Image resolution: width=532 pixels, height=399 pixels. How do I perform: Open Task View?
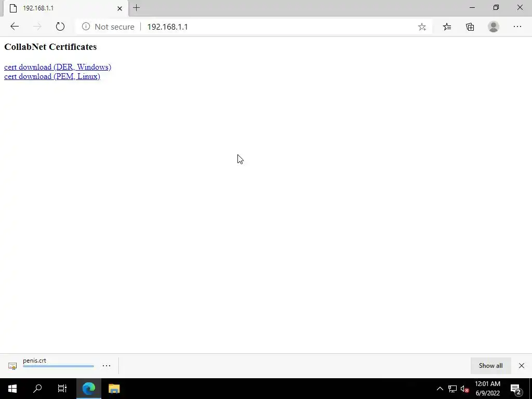pos(62,389)
